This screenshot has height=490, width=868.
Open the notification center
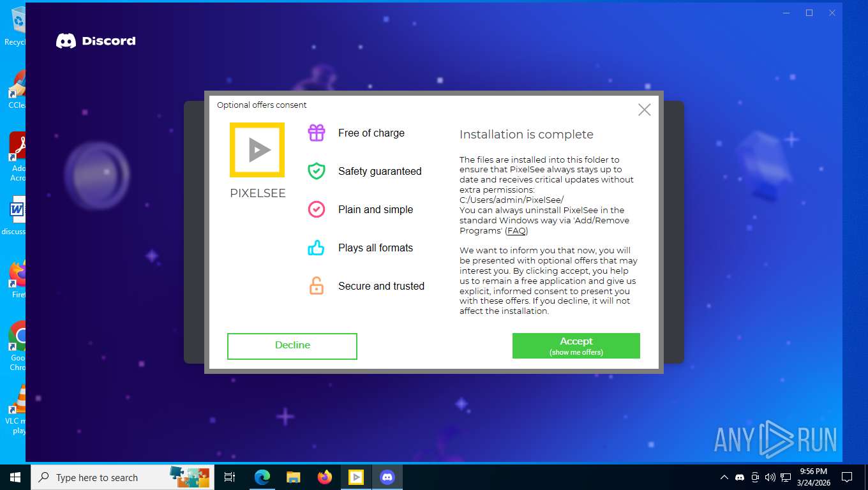pyautogui.click(x=847, y=477)
